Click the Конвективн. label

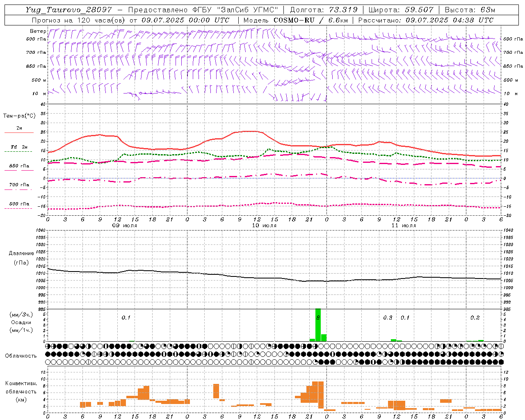point(21,383)
